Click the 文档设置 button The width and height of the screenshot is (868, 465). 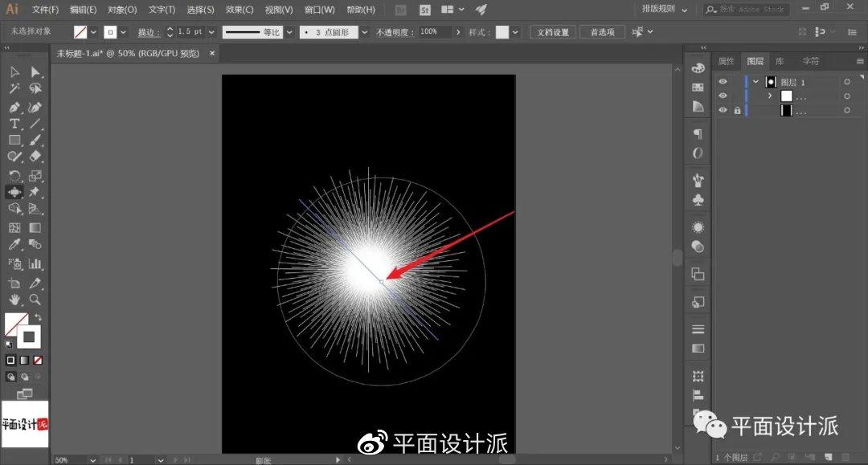pos(552,32)
